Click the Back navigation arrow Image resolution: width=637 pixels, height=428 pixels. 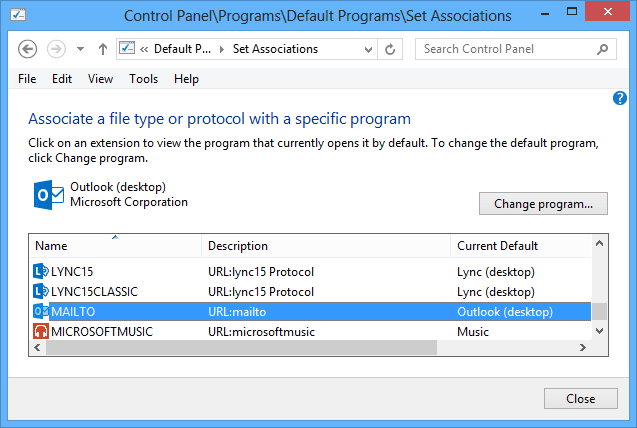click(x=27, y=49)
